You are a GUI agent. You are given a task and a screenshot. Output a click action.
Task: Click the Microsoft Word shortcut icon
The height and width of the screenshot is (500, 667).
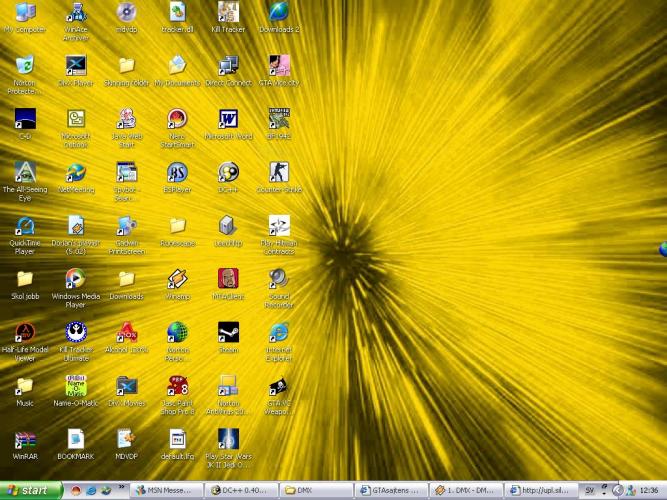pyautogui.click(x=228, y=120)
